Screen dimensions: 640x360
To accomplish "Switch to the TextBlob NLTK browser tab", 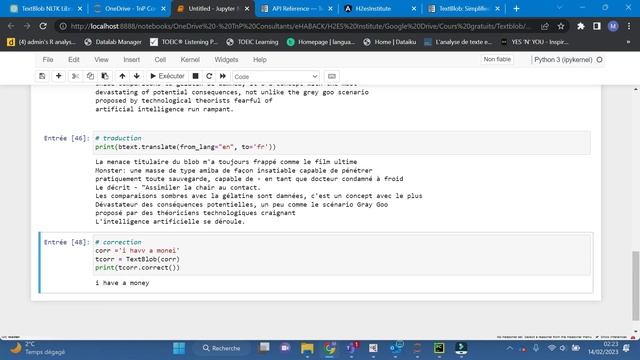I will [46, 9].
